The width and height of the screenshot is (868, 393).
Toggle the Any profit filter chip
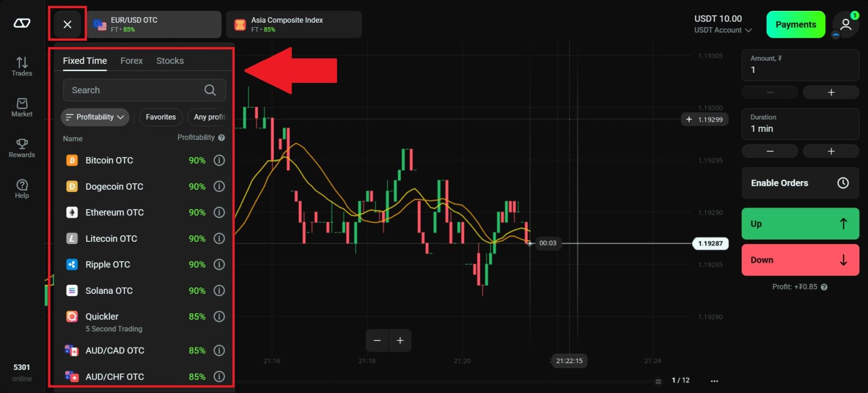[x=209, y=117]
